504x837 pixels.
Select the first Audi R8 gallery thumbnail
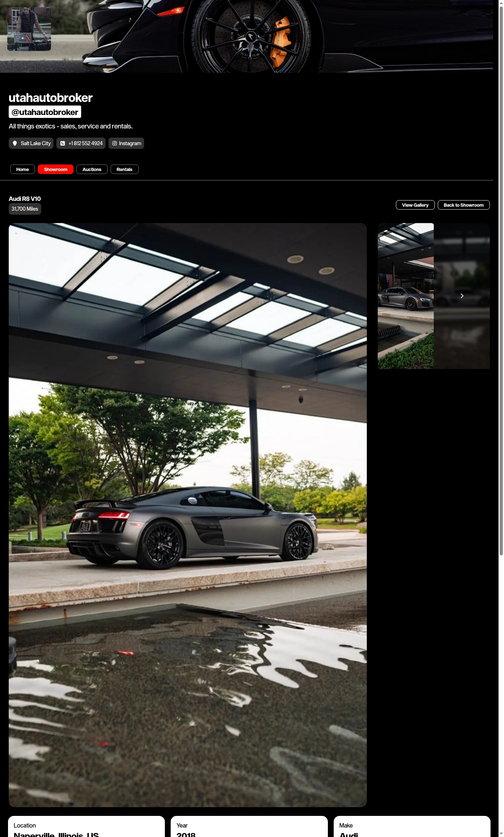pyautogui.click(x=405, y=296)
